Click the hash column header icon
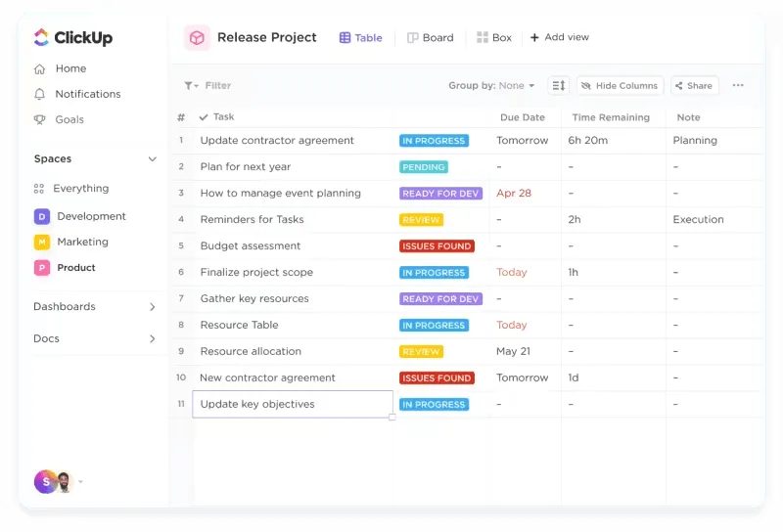 tap(181, 117)
